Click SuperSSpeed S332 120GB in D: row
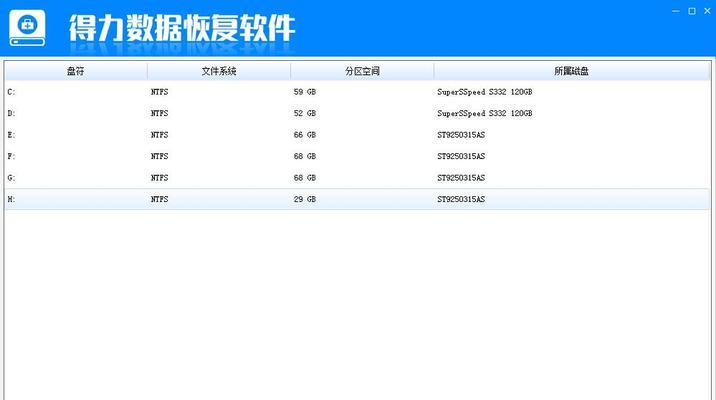Viewport: 716px width, 400px height. click(484, 113)
